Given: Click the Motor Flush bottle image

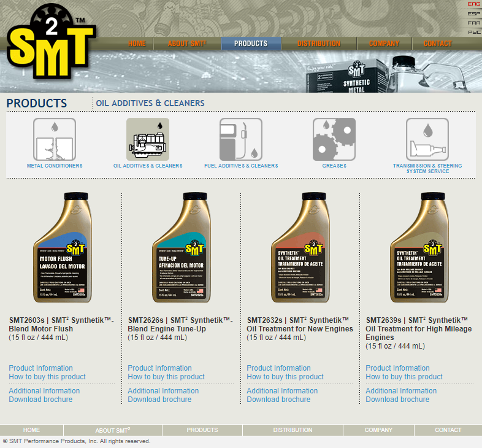Looking at the screenshot, I should pyautogui.click(x=61, y=248).
